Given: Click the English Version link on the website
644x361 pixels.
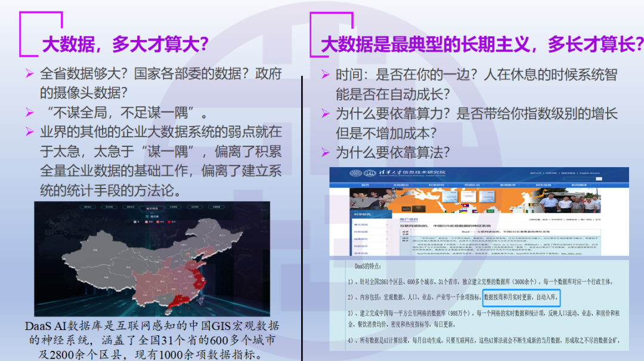Looking at the screenshot, I should [x=589, y=173].
